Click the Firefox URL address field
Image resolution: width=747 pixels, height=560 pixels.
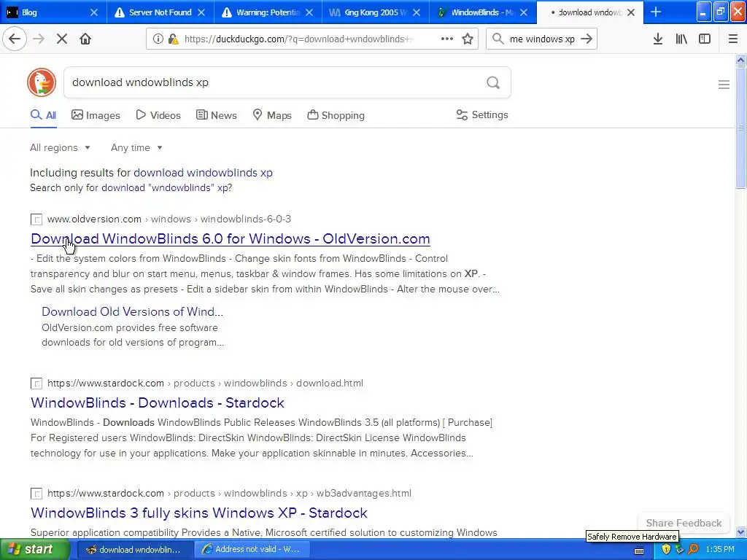[x=300, y=39]
